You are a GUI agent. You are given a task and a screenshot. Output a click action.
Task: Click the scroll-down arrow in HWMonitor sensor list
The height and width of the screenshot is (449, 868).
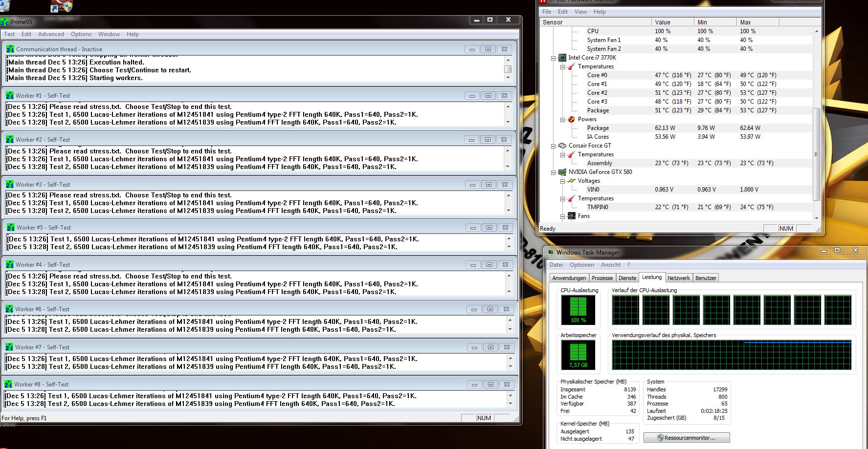point(816,218)
